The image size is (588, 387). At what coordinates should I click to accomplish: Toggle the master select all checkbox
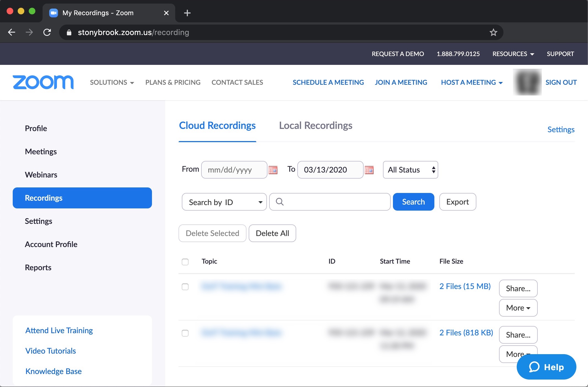pyautogui.click(x=185, y=261)
